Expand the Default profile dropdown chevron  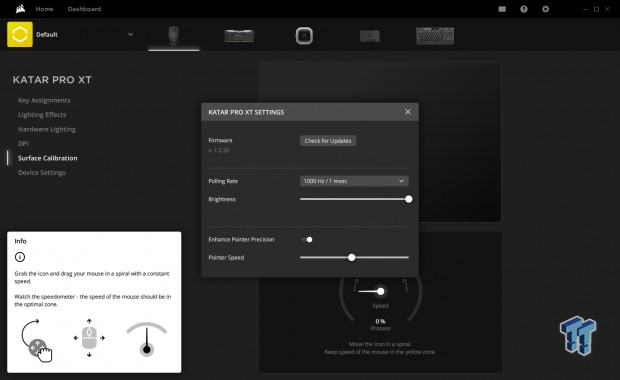tap(130, 34)
